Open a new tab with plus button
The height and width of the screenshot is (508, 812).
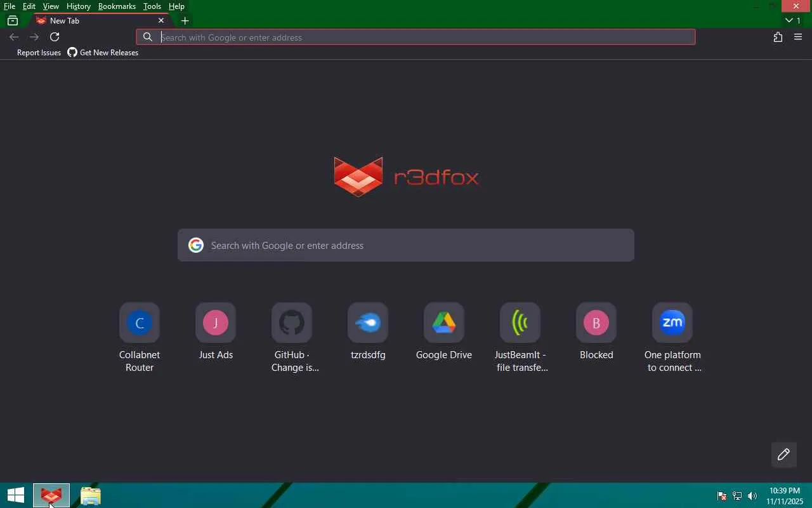[185, 21]
